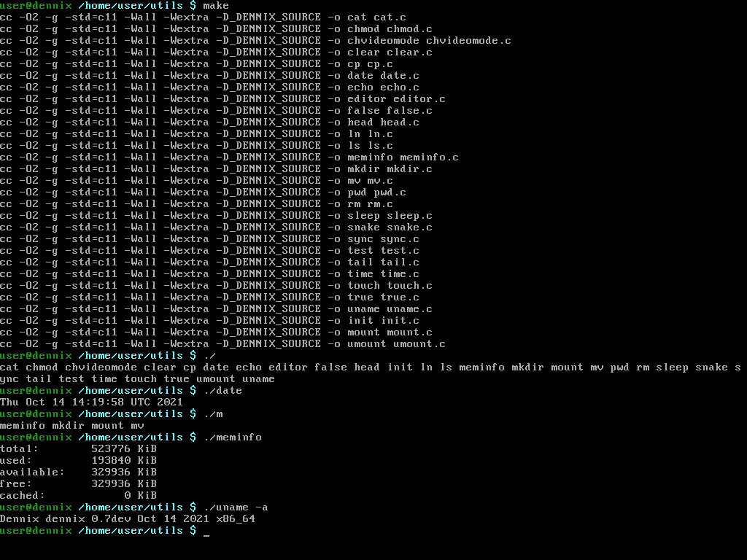This screenshot has width=747, height=560.
Task: Click 'snake' in the file listing
Action: 711,367
